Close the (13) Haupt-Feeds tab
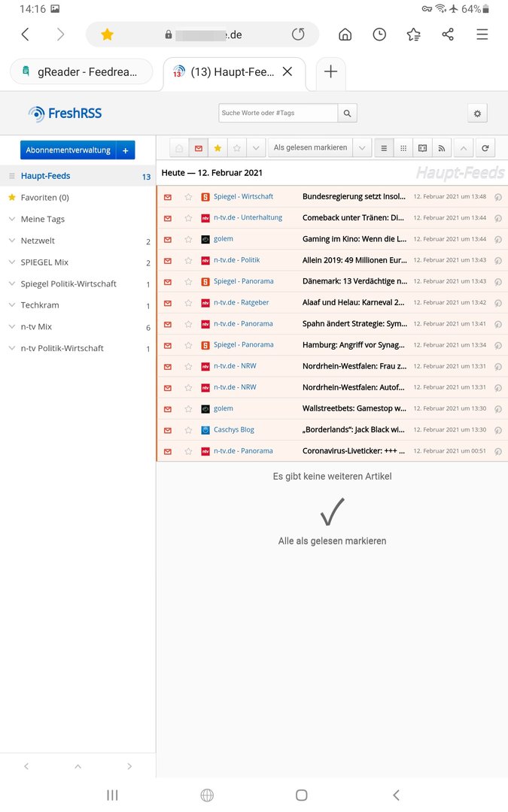This screenshot has height=812, width=508. coord(287,71)
